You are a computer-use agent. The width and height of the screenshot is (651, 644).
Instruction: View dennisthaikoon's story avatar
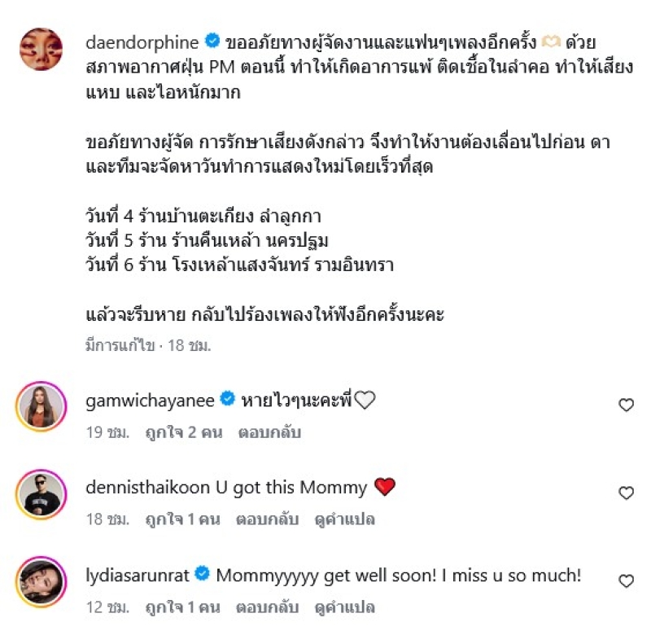[42, 494]
